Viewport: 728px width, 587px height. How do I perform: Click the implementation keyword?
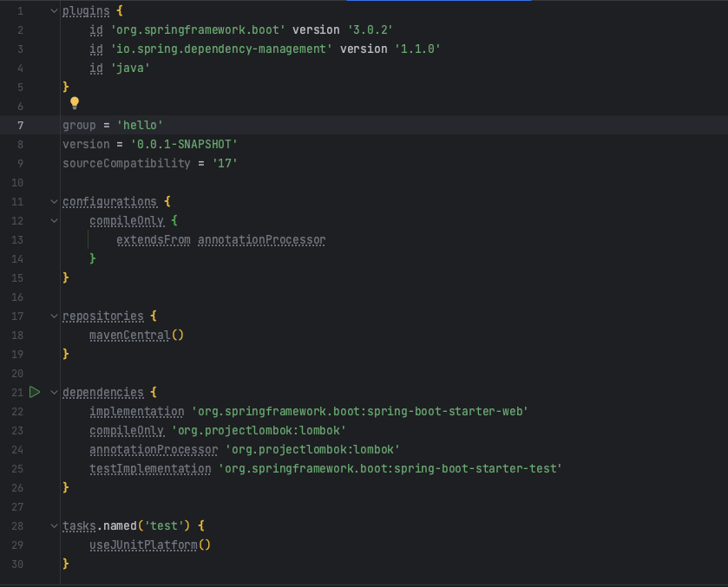click(x=137, y=411)
